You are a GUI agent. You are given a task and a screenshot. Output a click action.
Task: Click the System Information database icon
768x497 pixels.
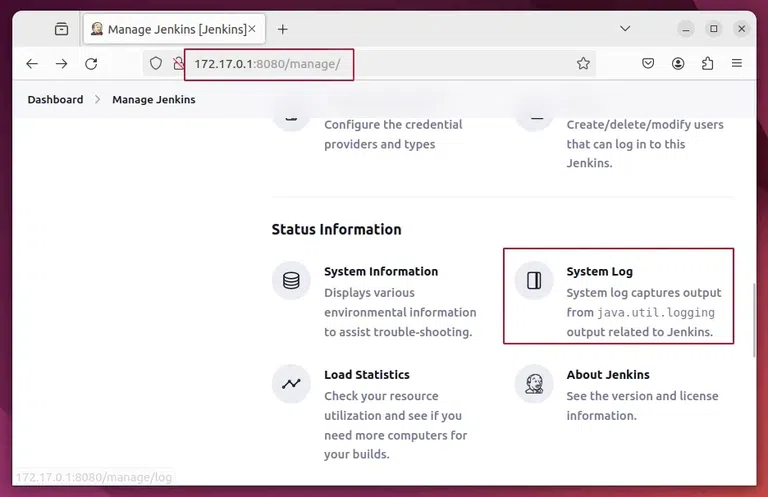point(291,281)
